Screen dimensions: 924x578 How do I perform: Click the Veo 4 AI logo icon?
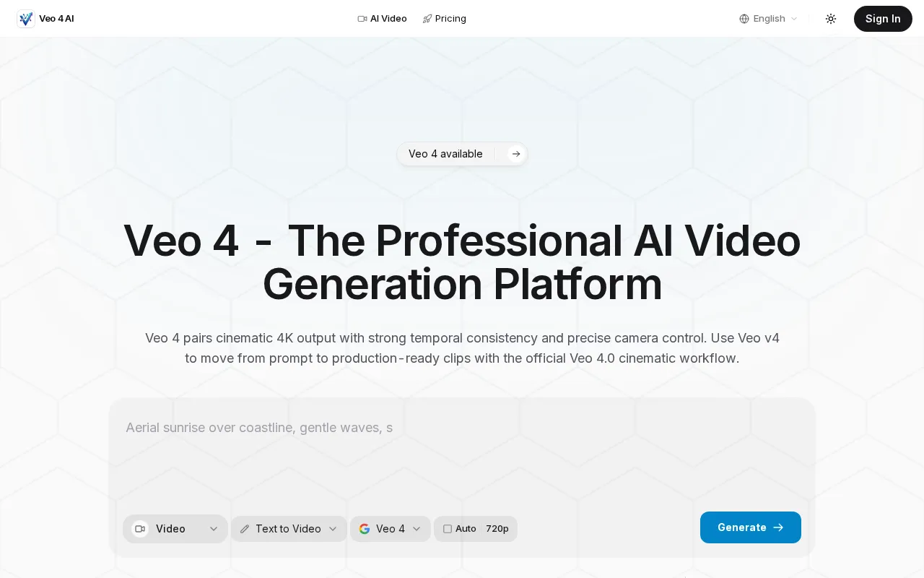pyautogui.click(x=26, y=19)
